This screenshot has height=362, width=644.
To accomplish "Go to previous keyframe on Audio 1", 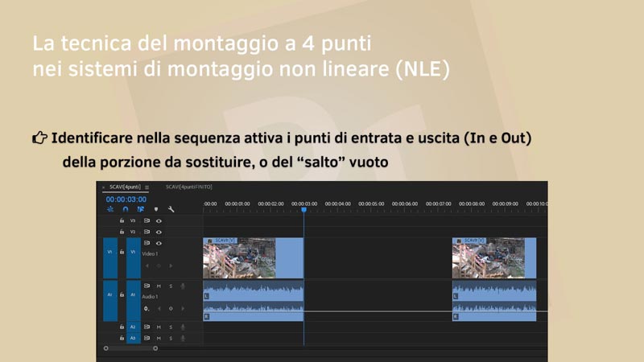I will (x=159, y=309).
